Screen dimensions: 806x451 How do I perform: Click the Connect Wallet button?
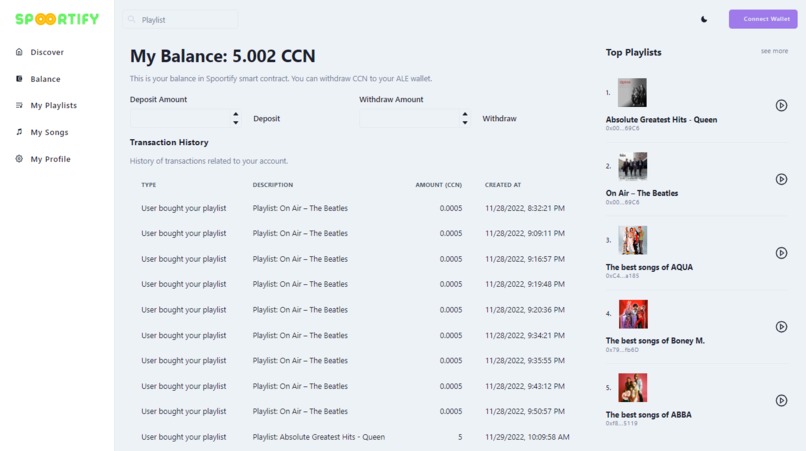coord(763,19)
